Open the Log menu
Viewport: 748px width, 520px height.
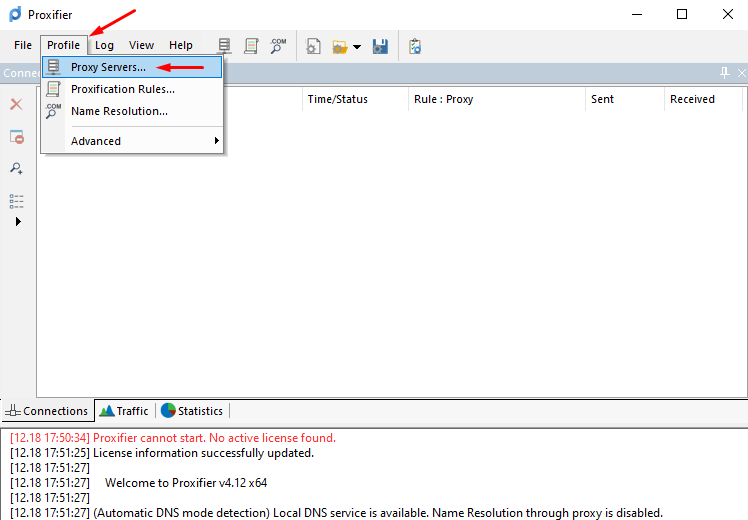[x=104, y=45]
